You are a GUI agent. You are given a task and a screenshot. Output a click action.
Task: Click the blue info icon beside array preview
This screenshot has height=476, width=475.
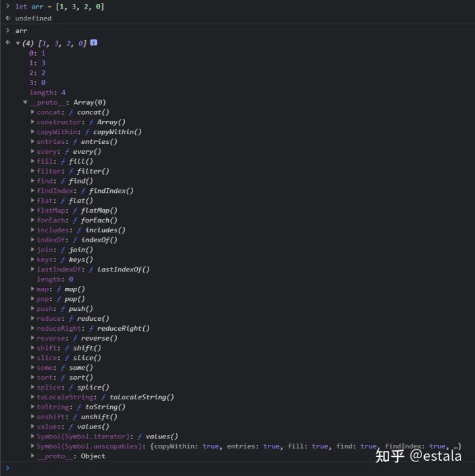pos(94,43)
